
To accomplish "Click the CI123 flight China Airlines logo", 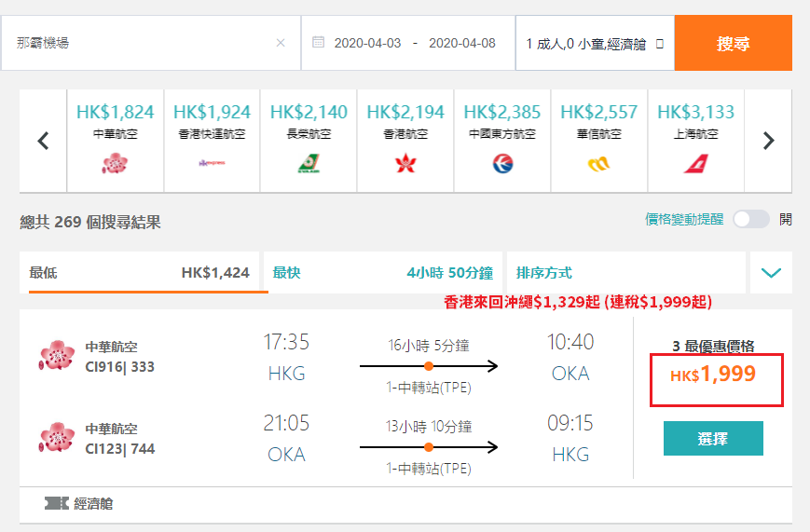I will [56, 437].
